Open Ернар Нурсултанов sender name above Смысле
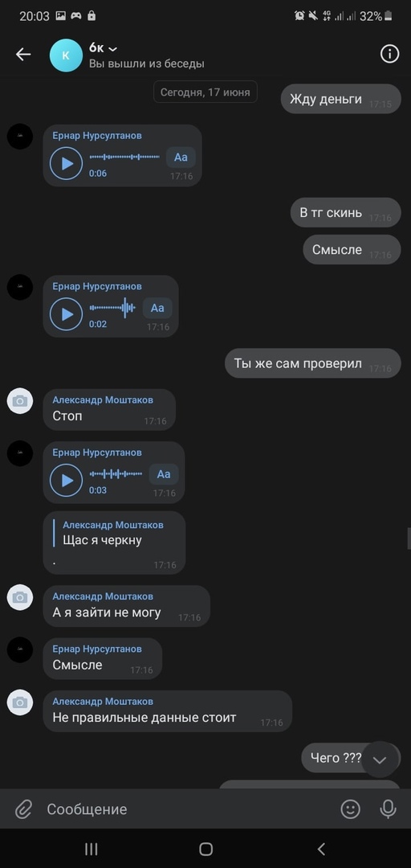 click(x=97, y=649)
